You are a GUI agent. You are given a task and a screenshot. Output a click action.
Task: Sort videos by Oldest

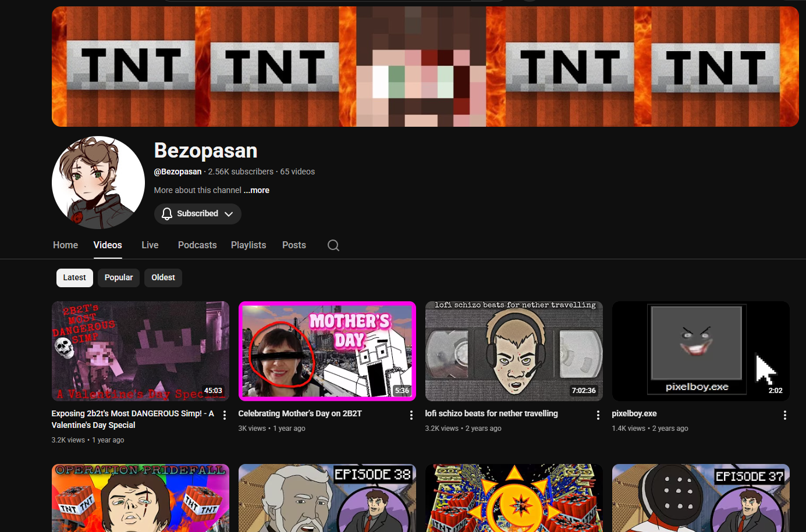(x=163, y=278)
